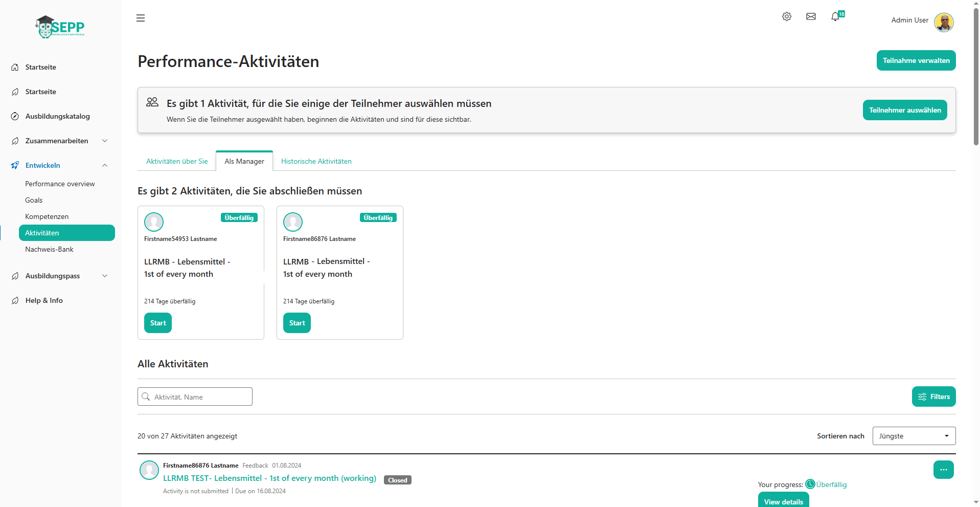Image resolution: width=980 pixels, height=507 pixels.
Task: Collapse the Entwickeln sidebar section
Action: click(x=105, y=165)
